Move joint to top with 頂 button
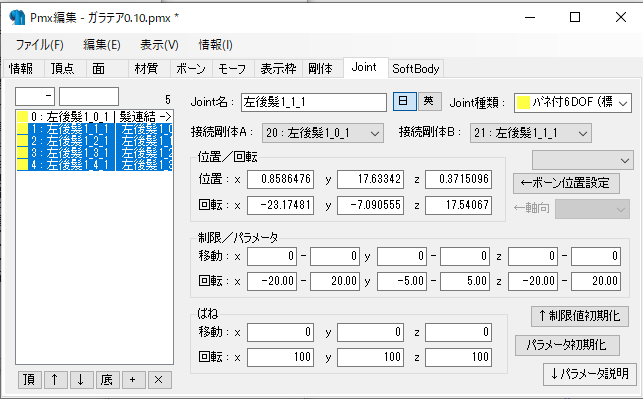643x399 pixels. pyautogui.click(x=29, y=380)
